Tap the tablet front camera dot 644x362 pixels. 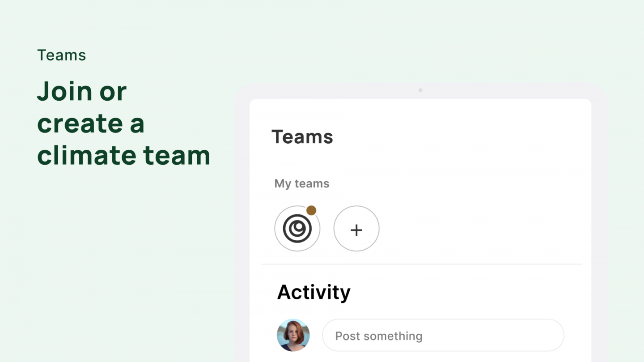click(420, 90)
